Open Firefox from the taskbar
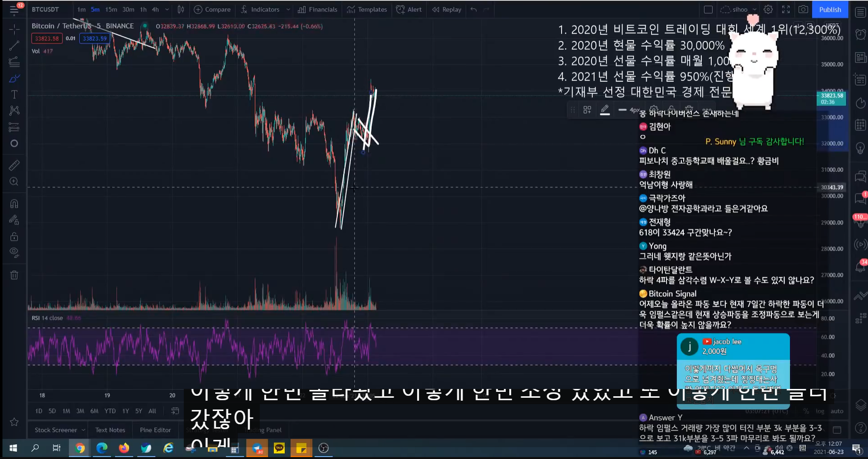Viewport: 868px width, 459px height. 124,448
